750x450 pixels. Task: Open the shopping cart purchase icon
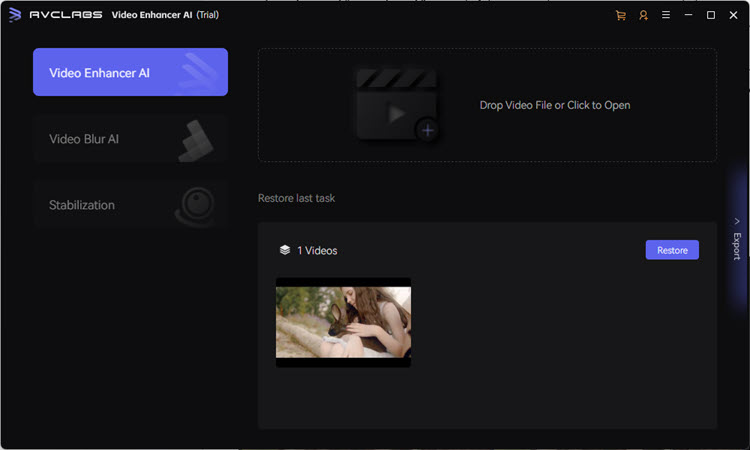pyautogui.click(x=620, y=15)
